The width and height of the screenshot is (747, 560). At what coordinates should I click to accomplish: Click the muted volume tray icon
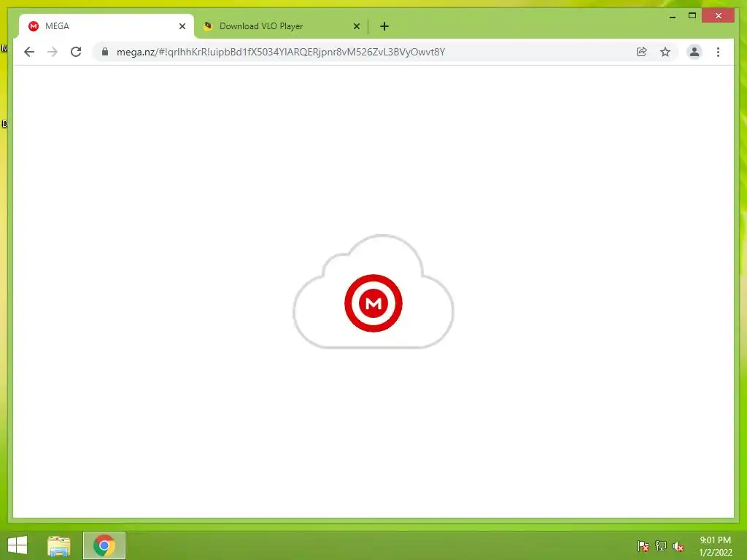point(678,546)
